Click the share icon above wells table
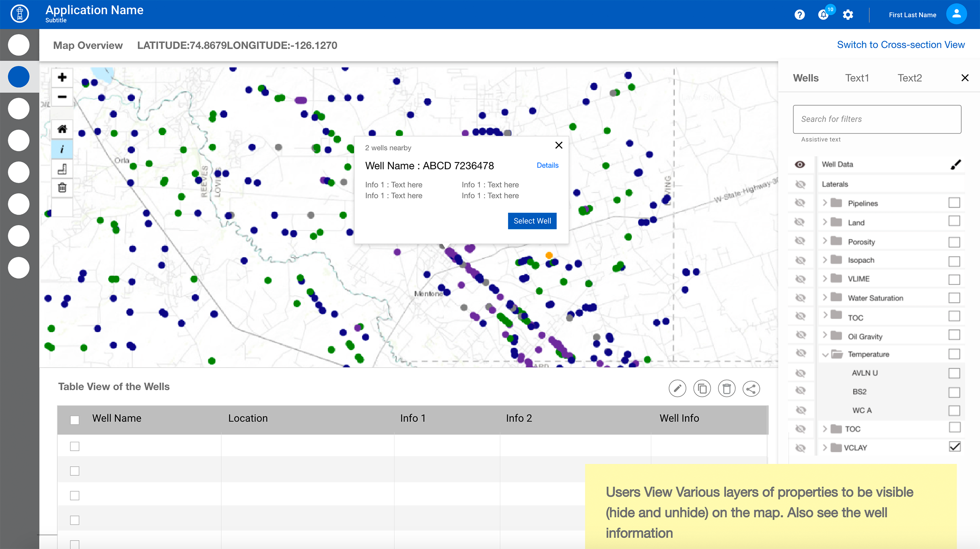 click(751, 389)
